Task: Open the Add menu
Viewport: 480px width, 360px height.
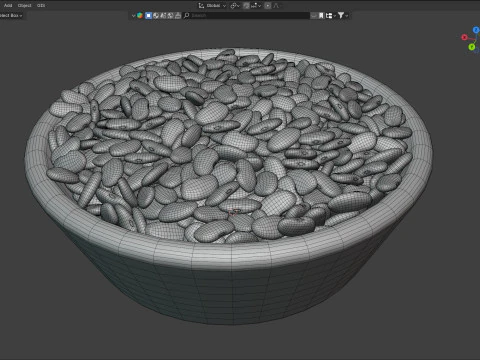Action: click(8, 5)
